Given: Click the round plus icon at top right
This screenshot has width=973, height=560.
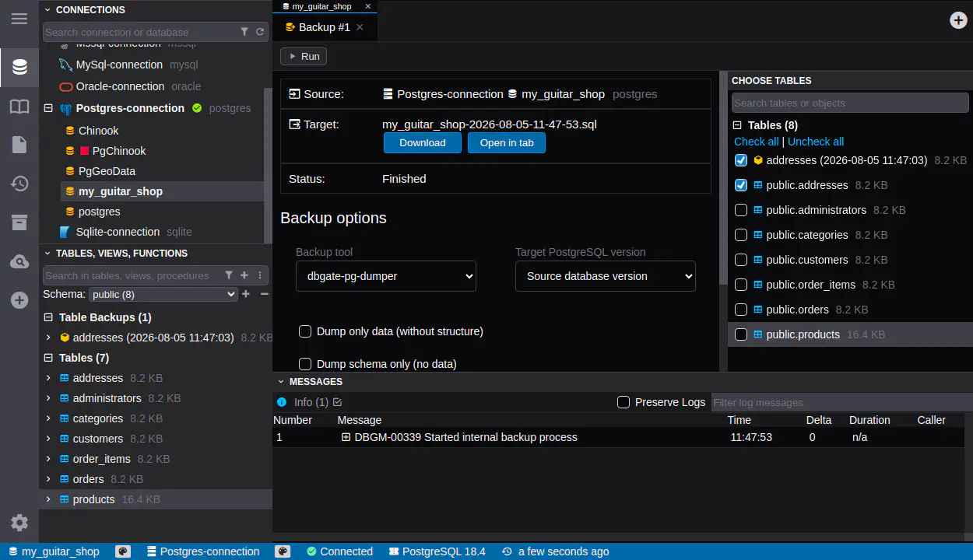Looking at the screenshot, I should click(x=959, y=20).
